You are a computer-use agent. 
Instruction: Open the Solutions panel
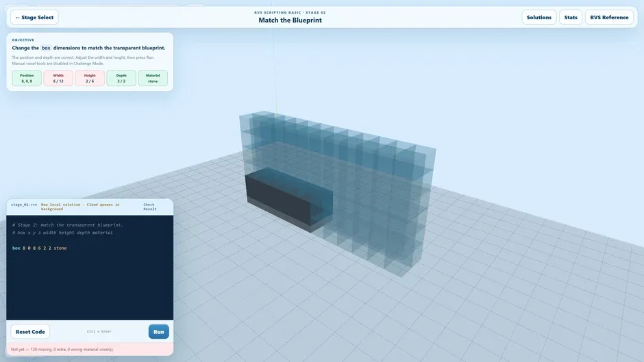point(539,17)
